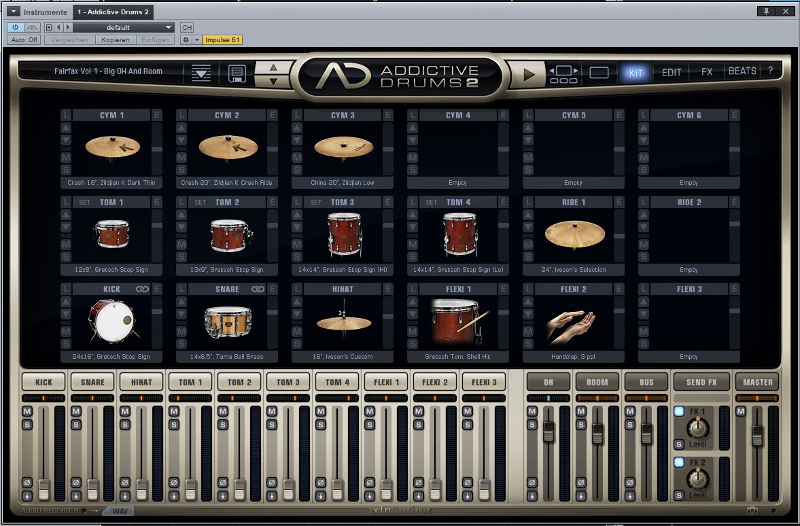Select the 1 - Addictive Drums 2 tab
The width and height of the screenshot is (800, 526).
click(113, 12)
